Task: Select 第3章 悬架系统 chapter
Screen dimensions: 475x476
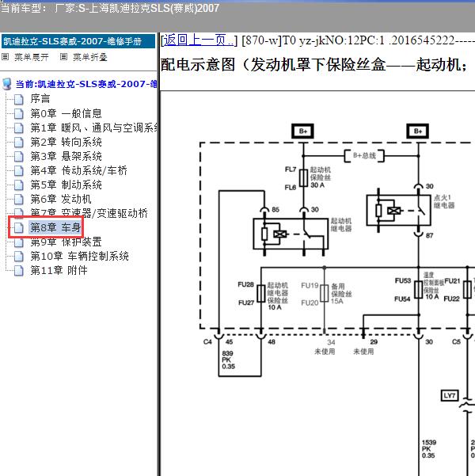Action: tap(66, 156)
